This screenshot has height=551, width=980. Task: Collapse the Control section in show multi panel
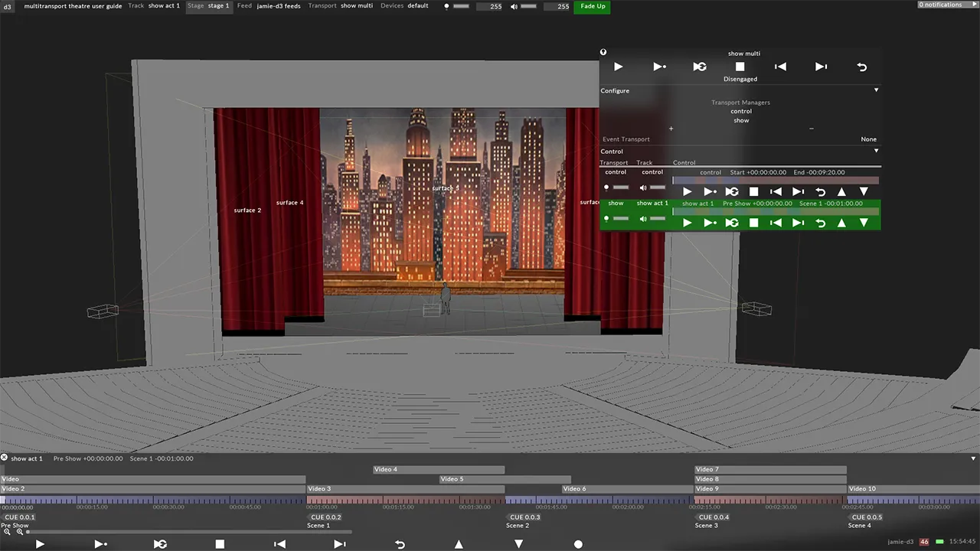(x=876, y=151)
